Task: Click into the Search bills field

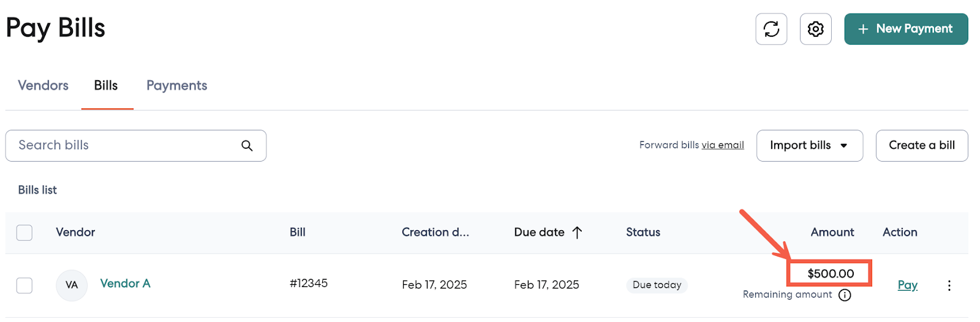Action: coord(123,146)
